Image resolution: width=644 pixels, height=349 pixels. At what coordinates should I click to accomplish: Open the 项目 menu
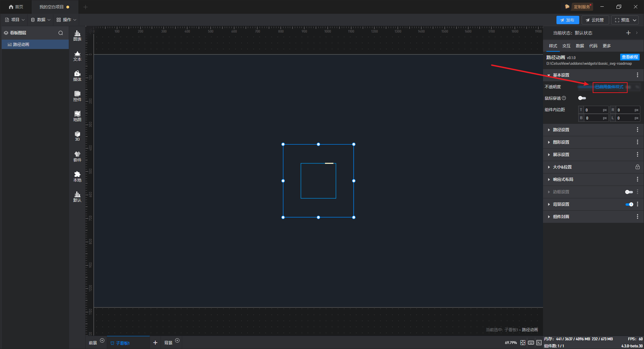[15, 20]
